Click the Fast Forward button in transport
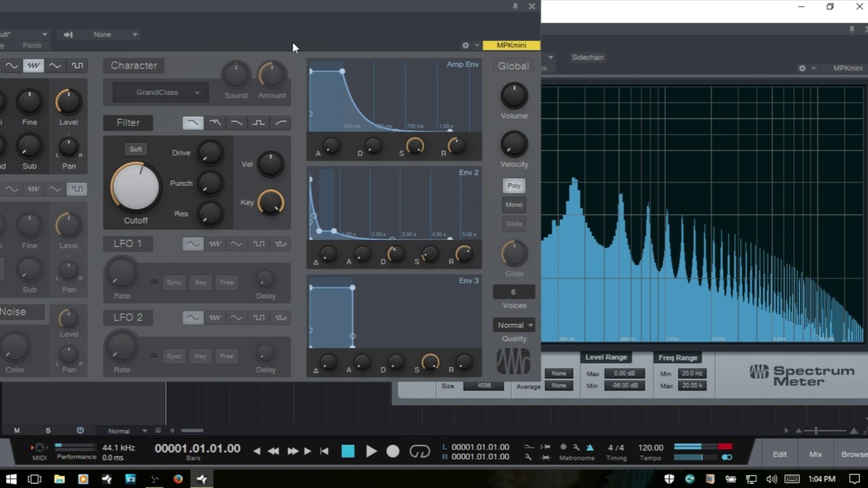The image size is (868, 488). click(x=292, y=451)
